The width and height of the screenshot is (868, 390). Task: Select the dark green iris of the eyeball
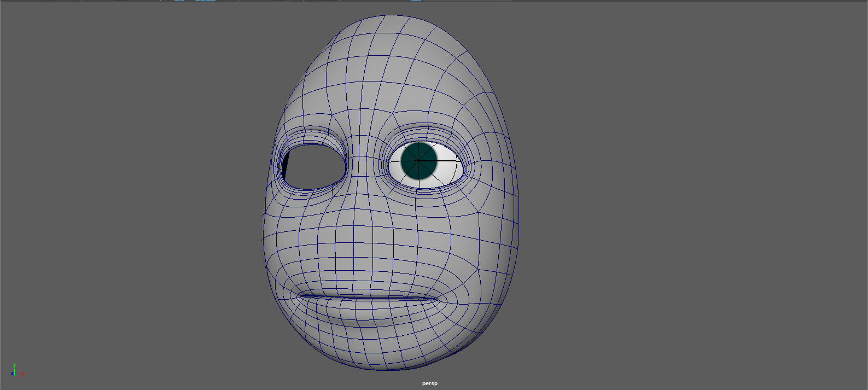(419, 161)
